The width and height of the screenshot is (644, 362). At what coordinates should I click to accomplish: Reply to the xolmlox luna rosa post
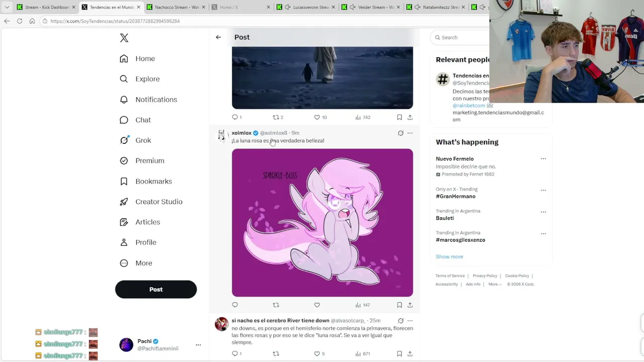point(235,305)
